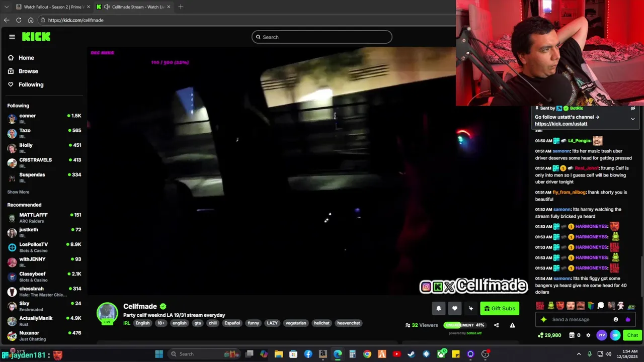Select the vegetarian tag
Screen dimensions: 644x362
point(296,323)
